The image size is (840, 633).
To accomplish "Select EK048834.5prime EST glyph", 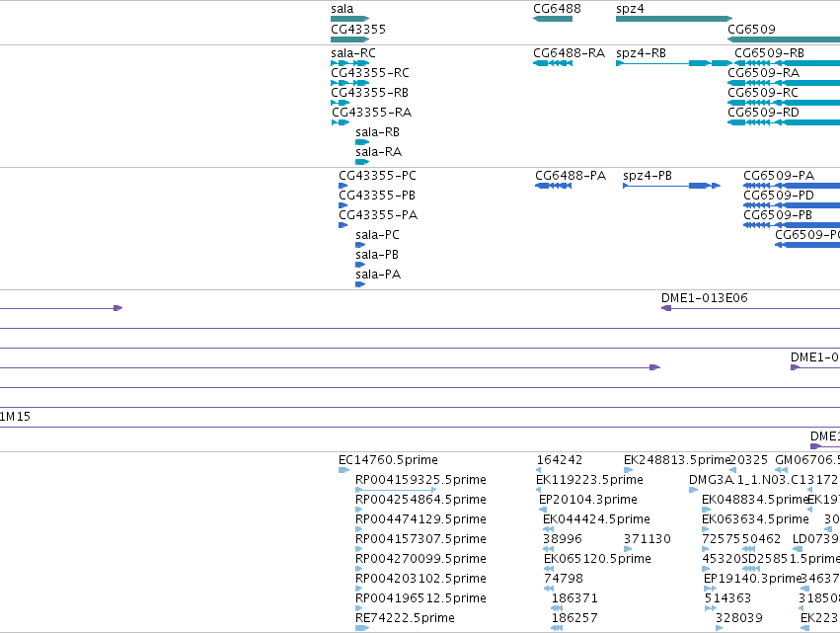I will click(706, 510).
